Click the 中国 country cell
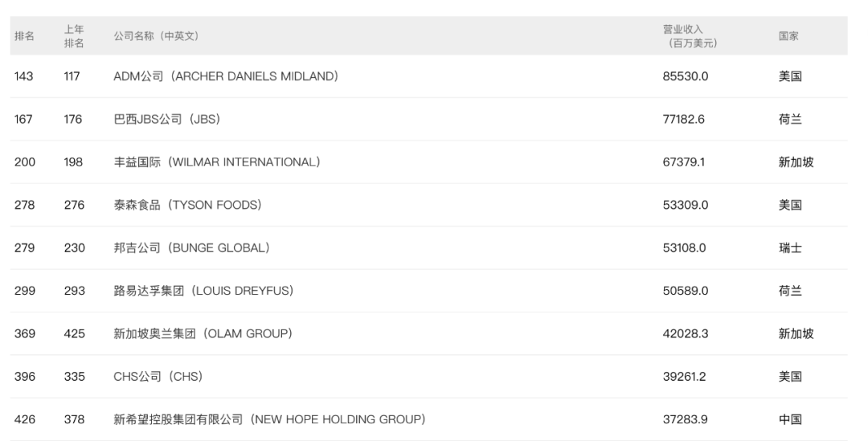Screen dimensions: 868x441 790,419
